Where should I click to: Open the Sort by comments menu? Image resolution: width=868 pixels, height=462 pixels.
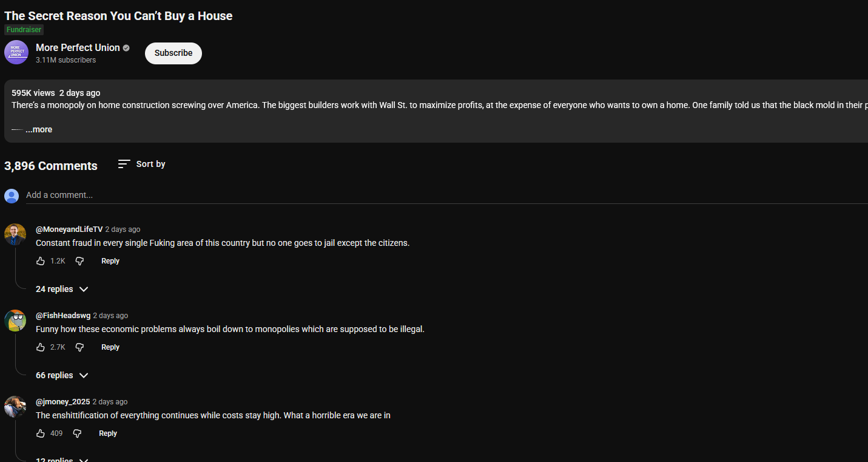[150, 164]
